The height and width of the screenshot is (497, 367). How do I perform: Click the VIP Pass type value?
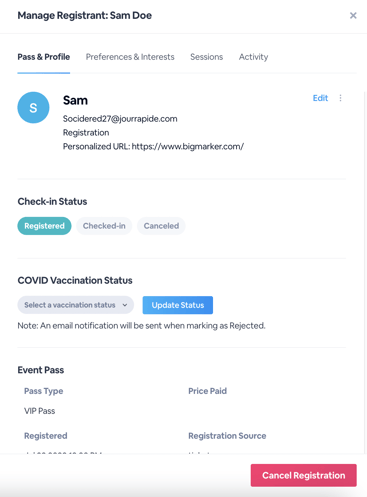point(40,411)
